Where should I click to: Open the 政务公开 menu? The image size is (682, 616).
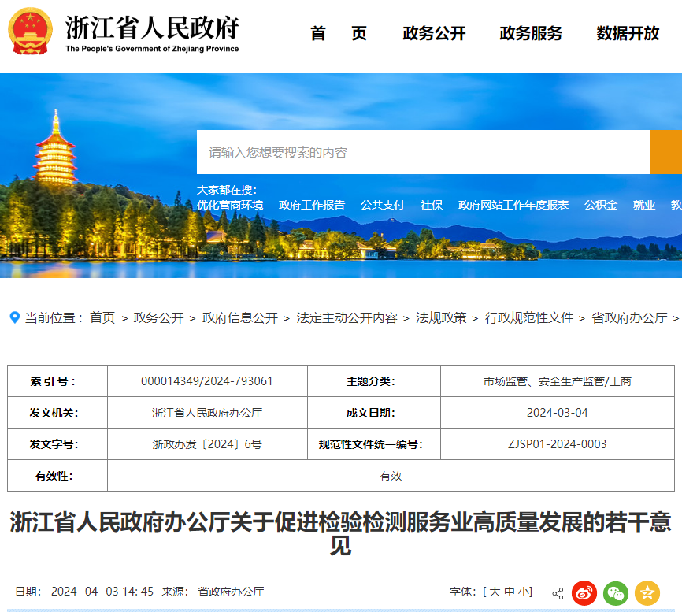click(x=432, y=34)
